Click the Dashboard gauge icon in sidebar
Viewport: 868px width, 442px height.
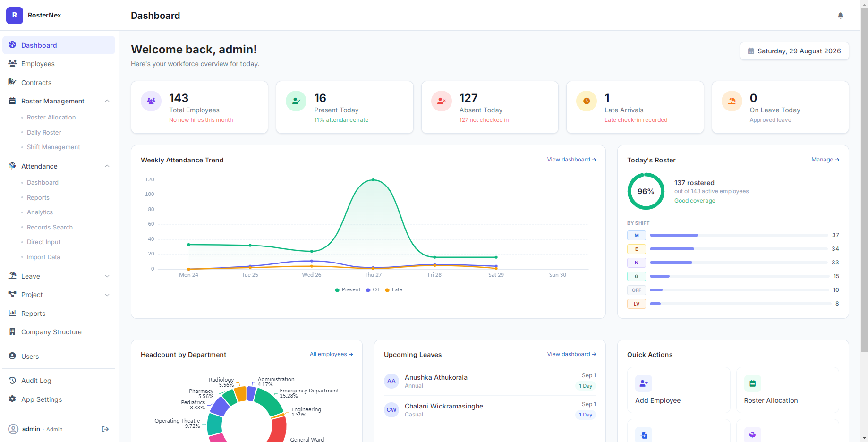tap(12, 45)
